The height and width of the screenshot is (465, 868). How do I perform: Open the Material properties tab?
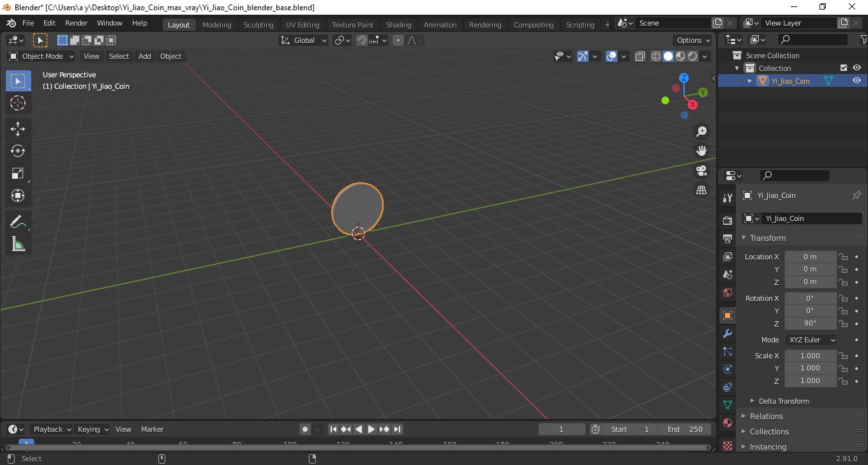pos(727,423)
